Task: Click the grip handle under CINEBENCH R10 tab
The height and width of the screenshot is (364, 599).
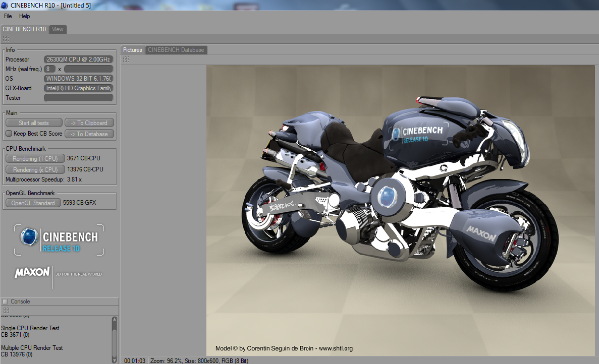Action: (6, 39)
